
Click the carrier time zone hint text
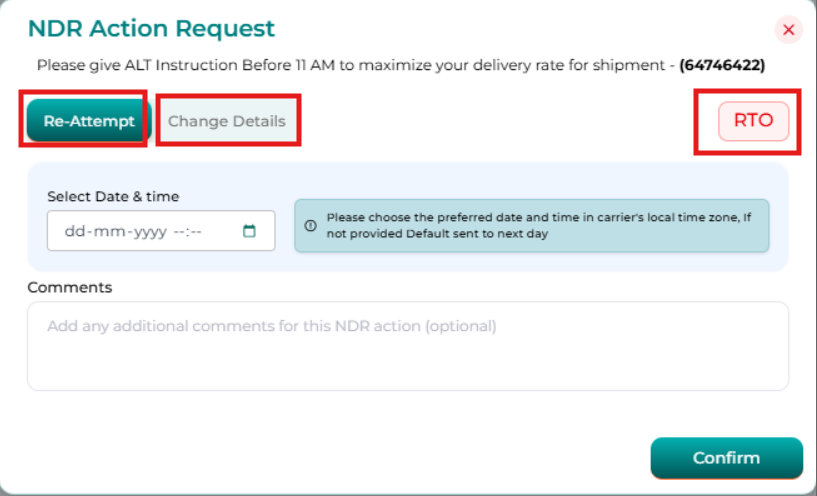pyautogui.click(x=538, y=225)
